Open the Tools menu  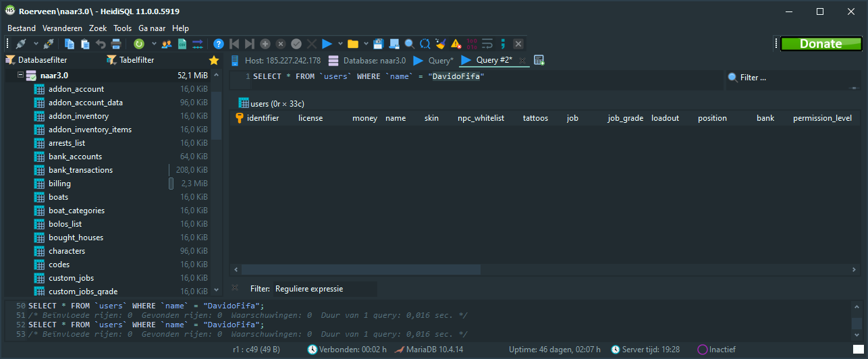point(122,28)
